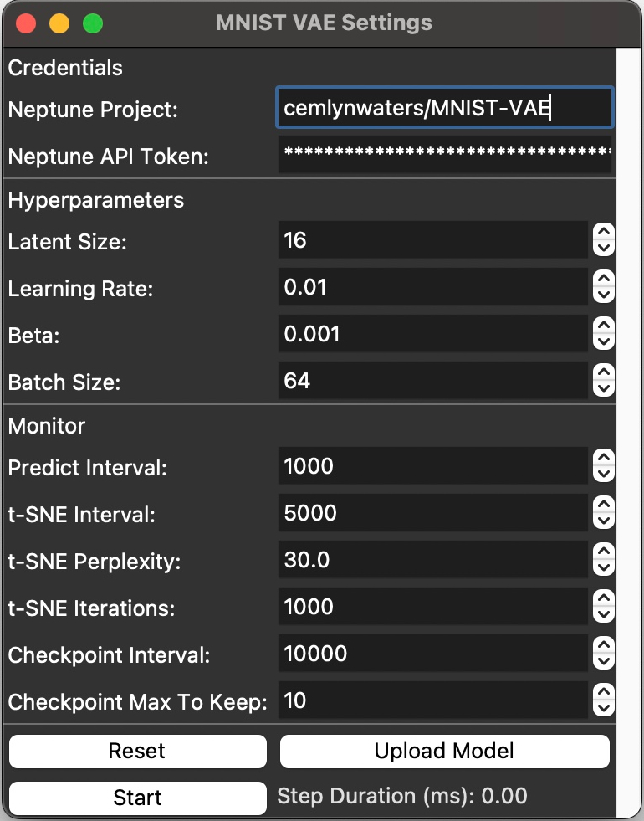Increment Latent Size with up arrow

pos(604,233)
